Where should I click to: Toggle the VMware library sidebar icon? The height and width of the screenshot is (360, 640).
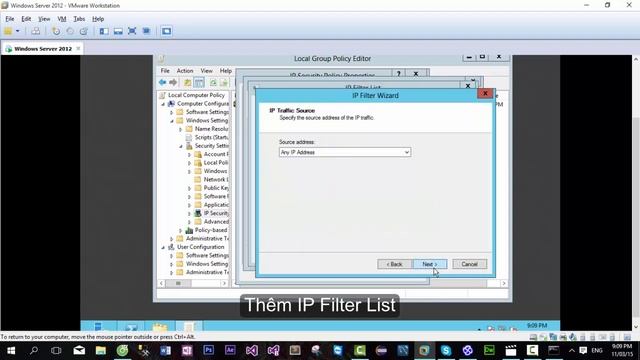[x=104, y=31]
